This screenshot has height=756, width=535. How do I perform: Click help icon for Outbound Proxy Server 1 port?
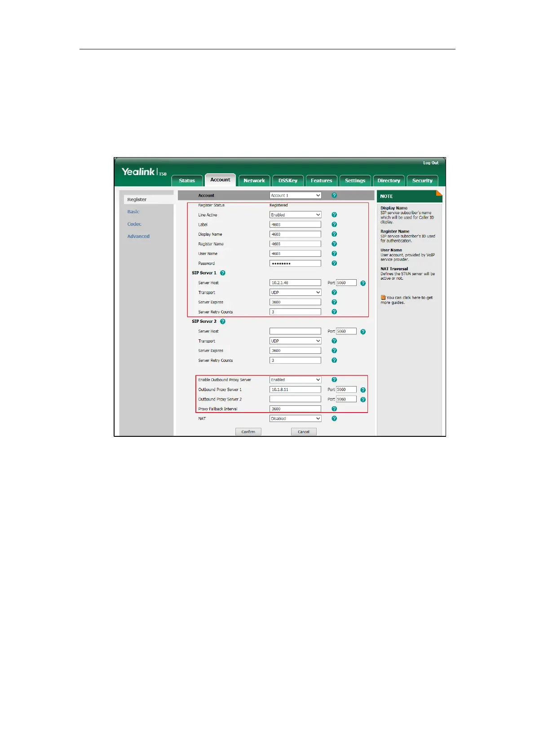[363, 390]
